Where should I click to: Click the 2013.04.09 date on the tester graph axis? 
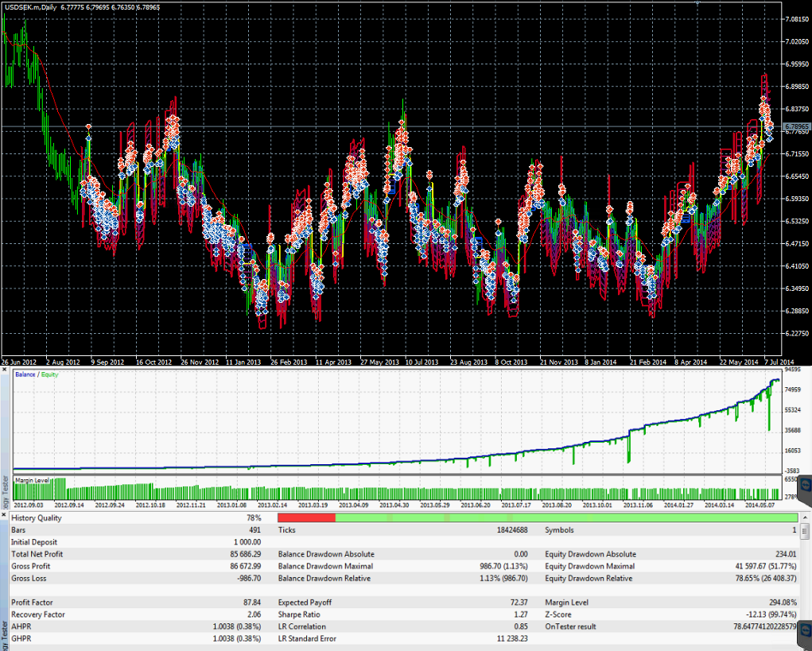[x=354, y=504]
